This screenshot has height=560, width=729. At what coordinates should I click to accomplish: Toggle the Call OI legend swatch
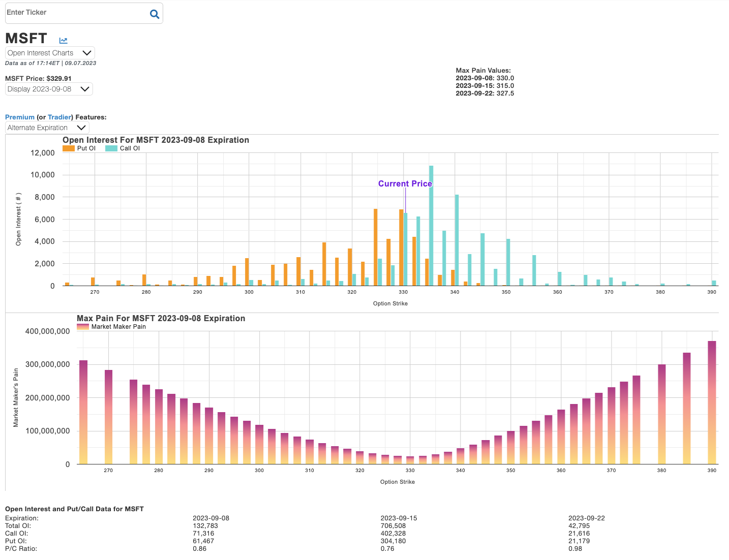[x=111, y=148]
